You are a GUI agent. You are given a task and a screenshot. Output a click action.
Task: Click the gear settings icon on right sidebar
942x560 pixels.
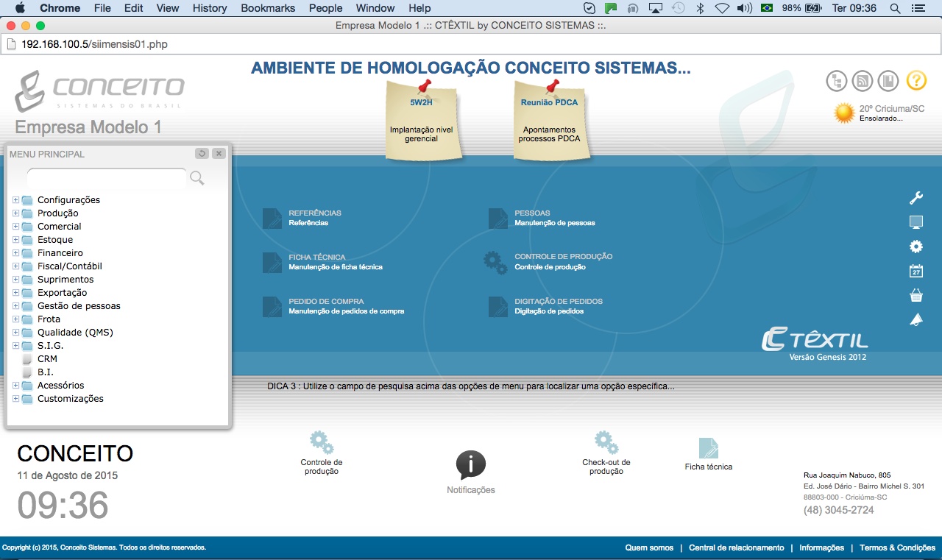pyautogui.click(x=916, y=247)
